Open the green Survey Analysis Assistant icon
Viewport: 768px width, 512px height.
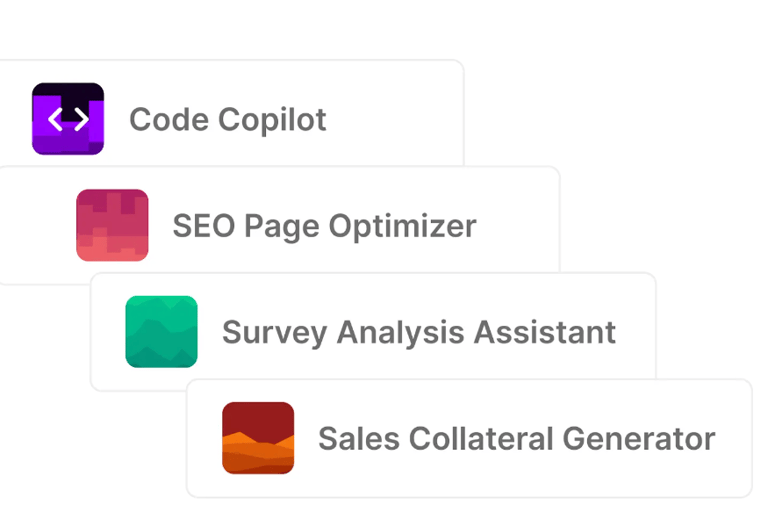[x=162, y=332]
